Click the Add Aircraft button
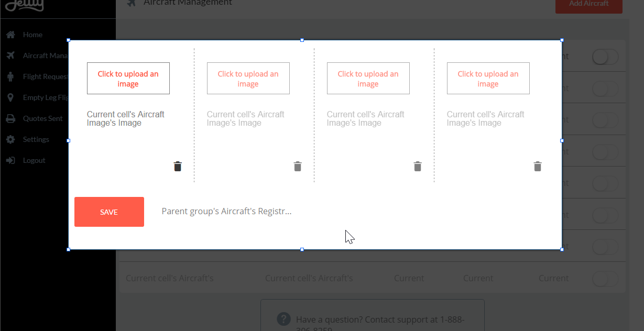This screenshot has height=331, width=644. coord(588,4)
